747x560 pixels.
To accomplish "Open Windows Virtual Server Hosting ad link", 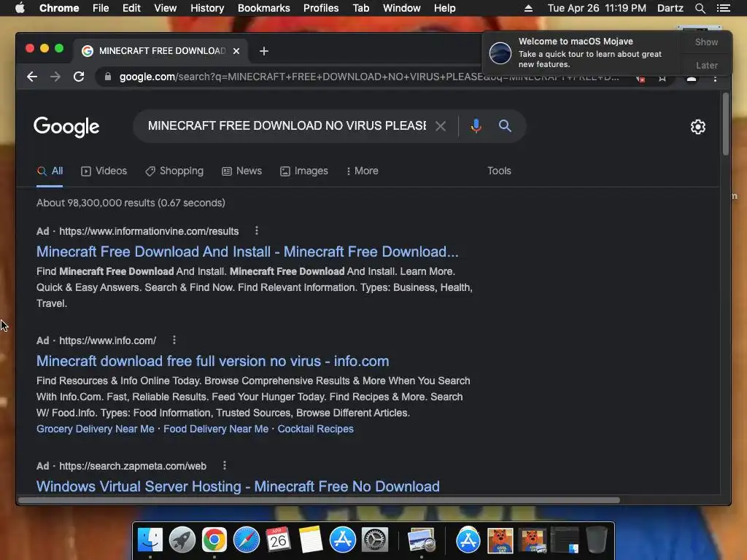I will 238,486.
